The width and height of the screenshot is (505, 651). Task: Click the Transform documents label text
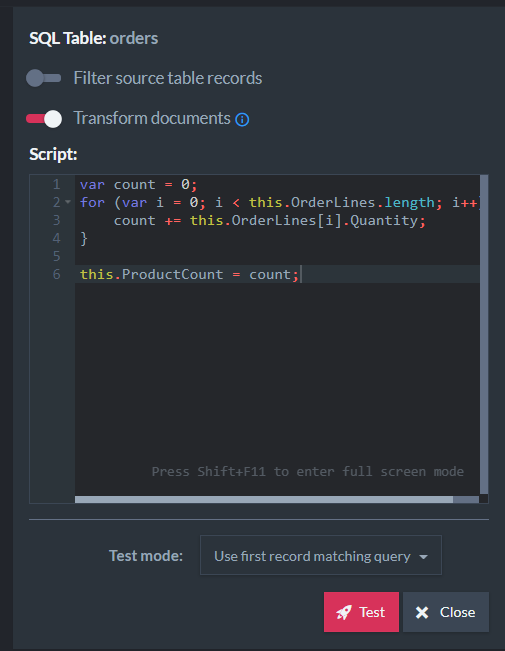tap(152, 118)
